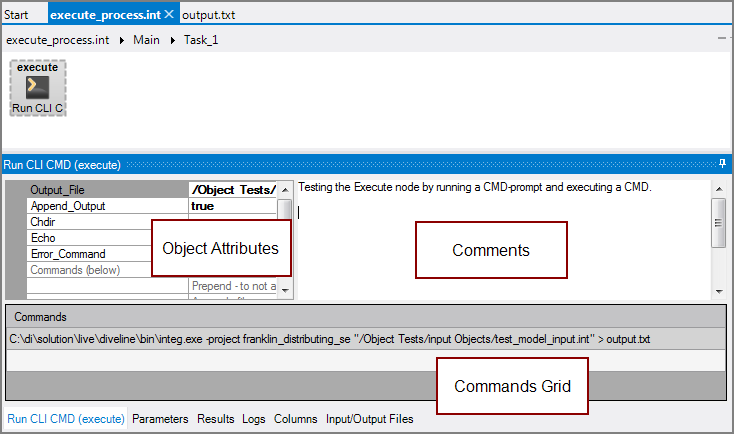Screen dimensions: 734x434
Task: Select the Run CLI CMD (execute) bottom tab
Action: click(x=66, y=419)
